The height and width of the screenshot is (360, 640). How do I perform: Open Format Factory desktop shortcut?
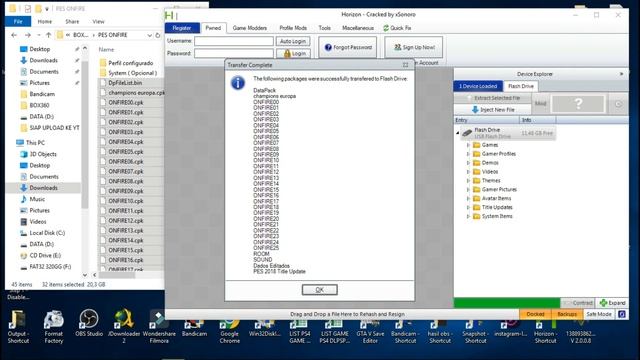tap(53, 327)
